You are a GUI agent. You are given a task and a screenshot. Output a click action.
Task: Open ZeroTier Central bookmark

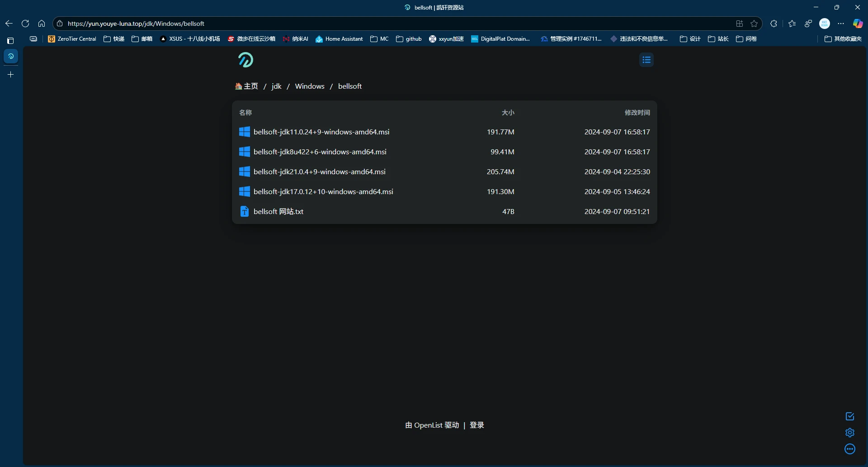click(72, 39)
